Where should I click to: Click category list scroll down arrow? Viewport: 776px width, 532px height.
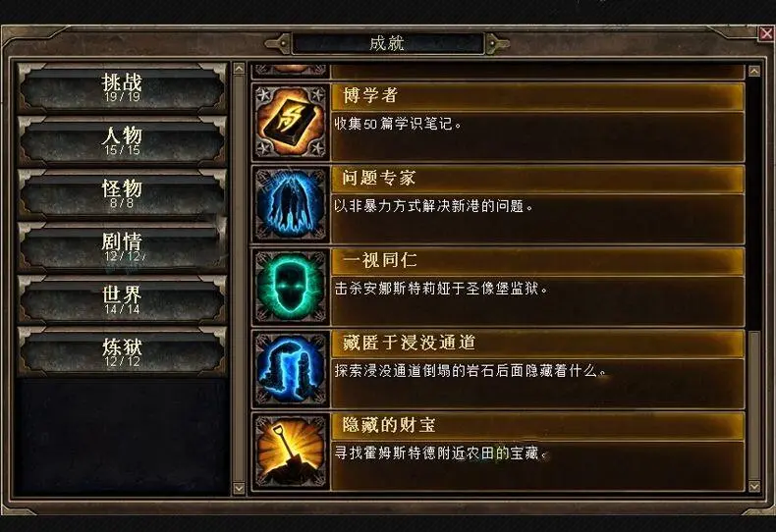point(239,488)
